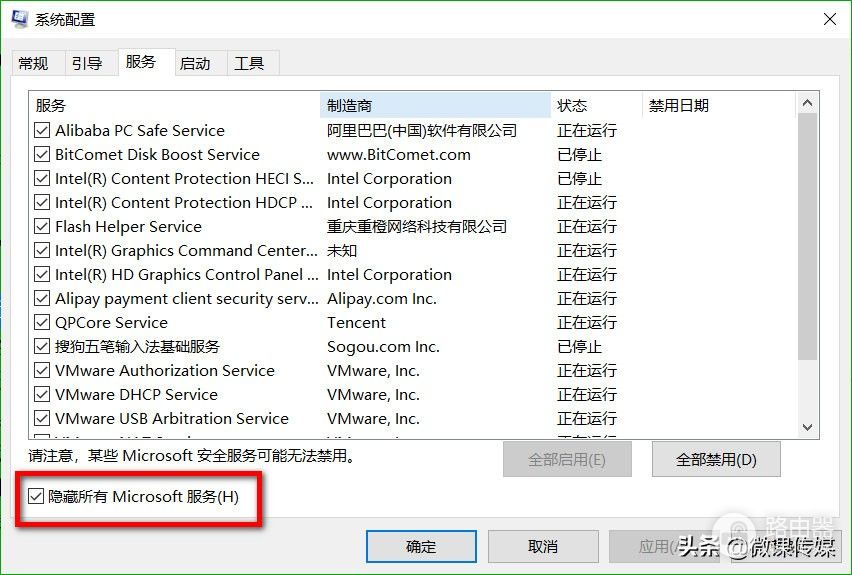
Task: Uncheck BitComet Disk Boost Service
Action: coord(42,154)
